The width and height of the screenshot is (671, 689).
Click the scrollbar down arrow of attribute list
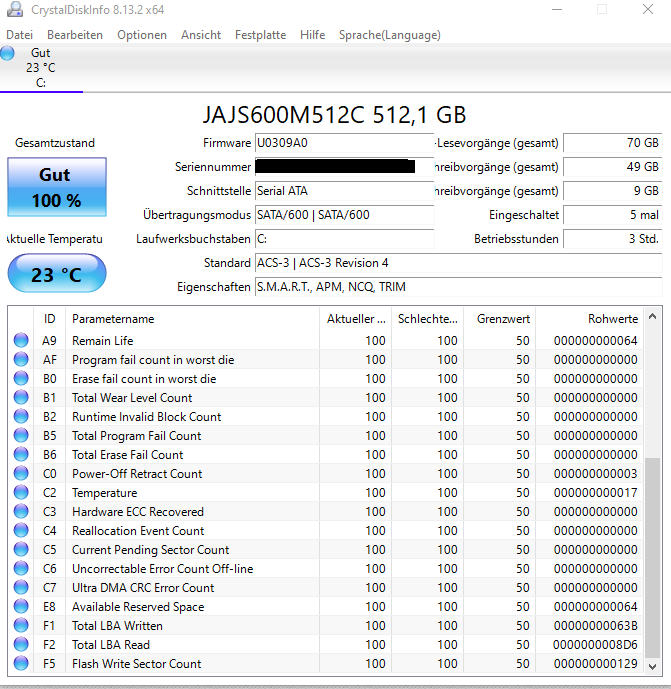pyautogui.click(x=653, y=667)
